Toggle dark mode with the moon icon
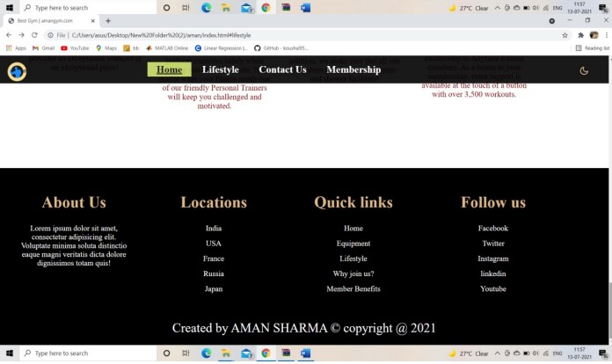612x364 pixels. (584, 71)
